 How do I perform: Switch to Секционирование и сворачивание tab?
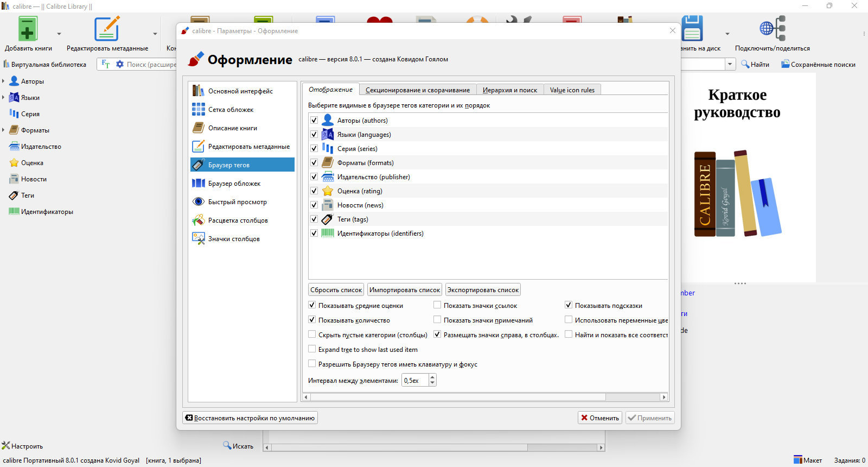418,90
